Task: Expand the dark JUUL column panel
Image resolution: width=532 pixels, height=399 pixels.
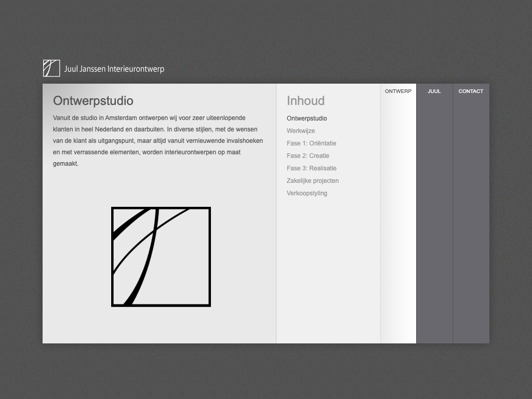Action: click(434, 218)
